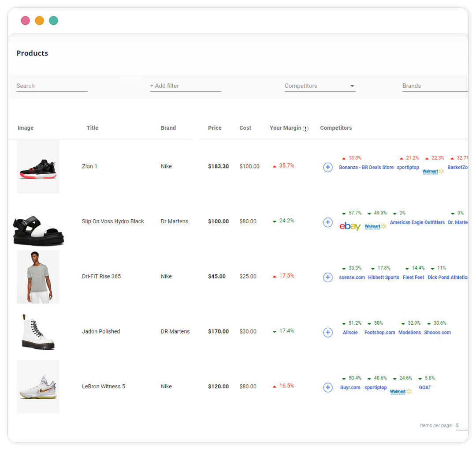Viewport: 476px width, 450px height.
Task: Click the teal window dot
Action: (54, 20)
